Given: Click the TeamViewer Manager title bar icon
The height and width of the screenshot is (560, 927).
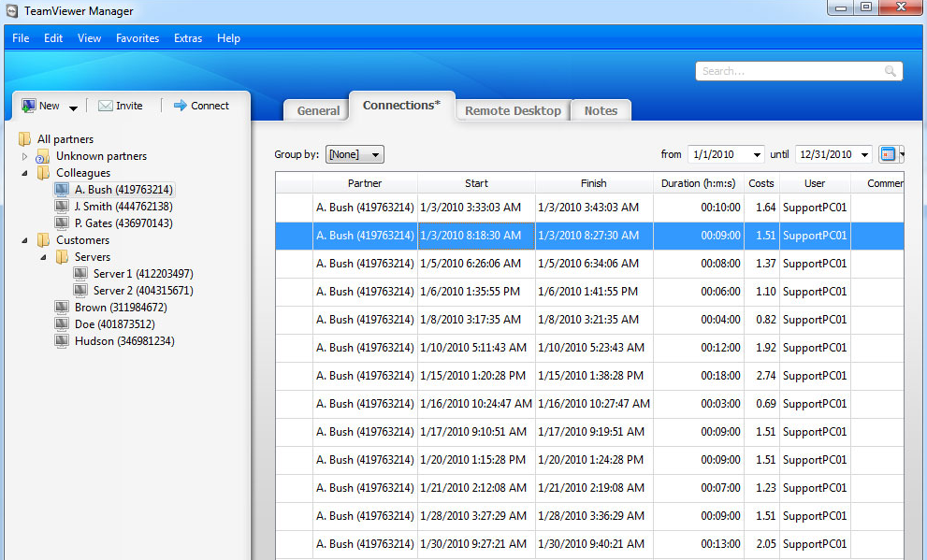Looking at the screenshot, I should pyautogui.click(x=12, y=10).
